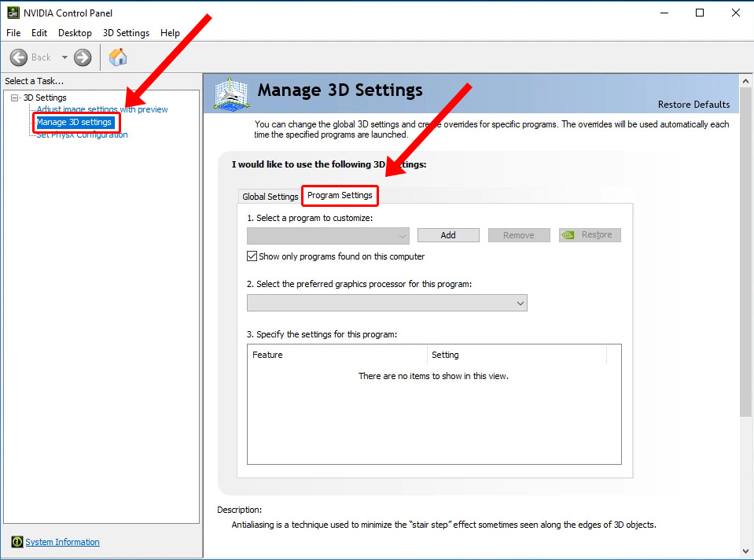Click the 3D Settings tree label
This screenshot has height=560, width=754.
pos(45,98)
